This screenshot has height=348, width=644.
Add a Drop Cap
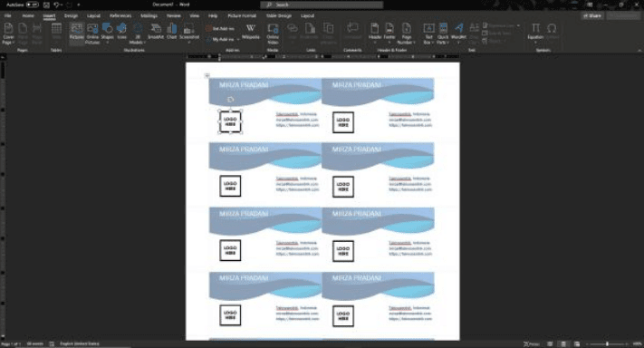click(474, 34)
